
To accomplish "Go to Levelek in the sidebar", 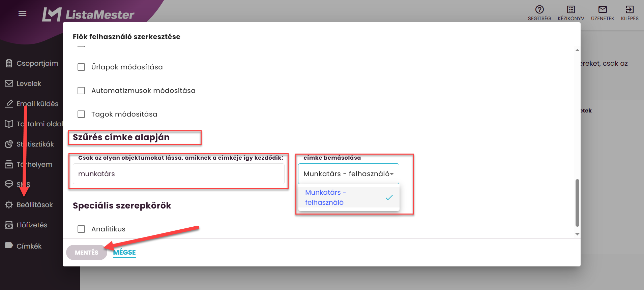I will tap(29, 84).
